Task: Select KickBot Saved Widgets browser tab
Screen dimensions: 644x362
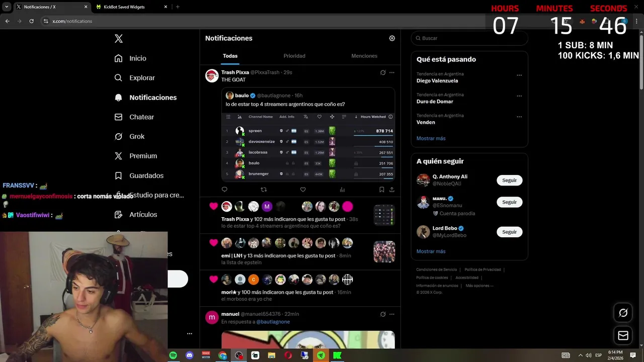Action: point(132,7)
